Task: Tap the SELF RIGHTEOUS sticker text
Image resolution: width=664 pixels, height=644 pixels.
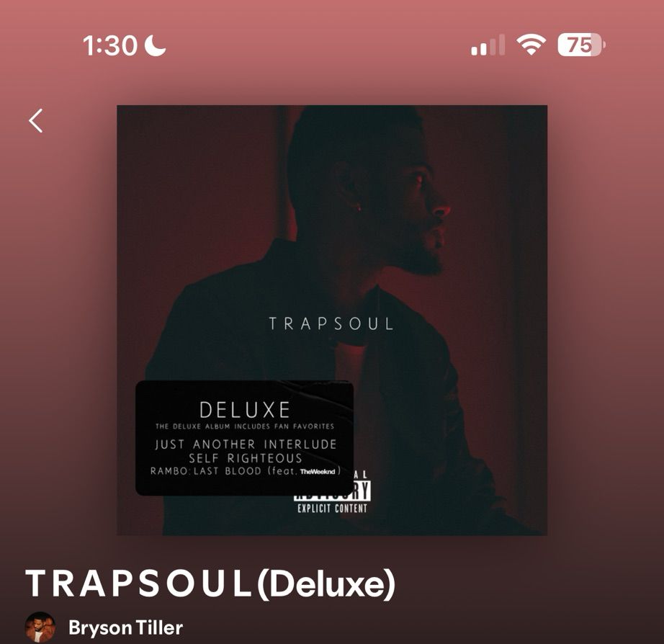Action: coord(246,458)
